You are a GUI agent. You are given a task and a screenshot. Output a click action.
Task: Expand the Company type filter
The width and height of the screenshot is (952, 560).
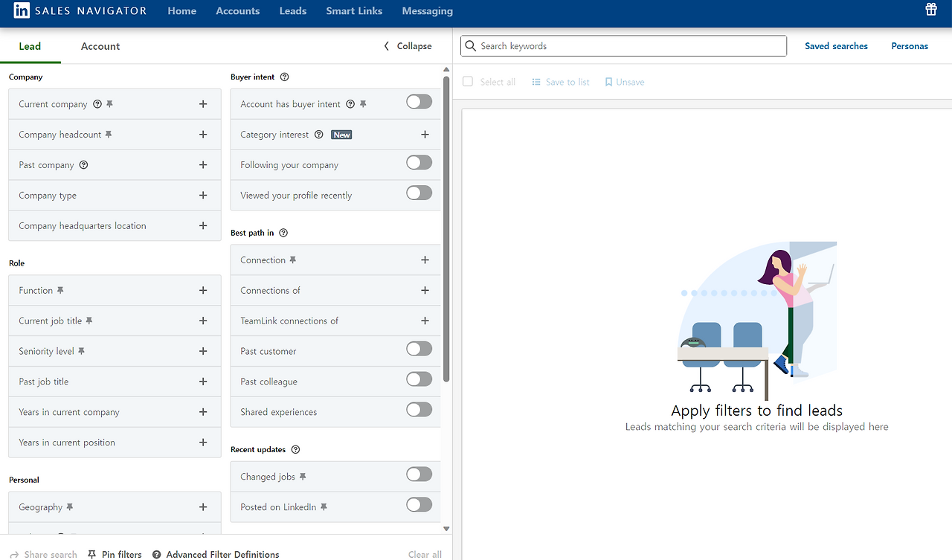[x=203, y=196]
